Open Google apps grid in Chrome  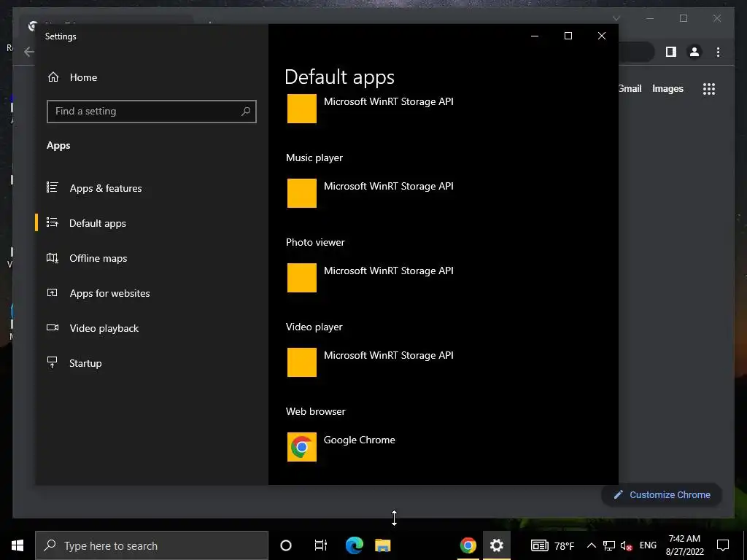pyautogui.click(x=709, y=88)
